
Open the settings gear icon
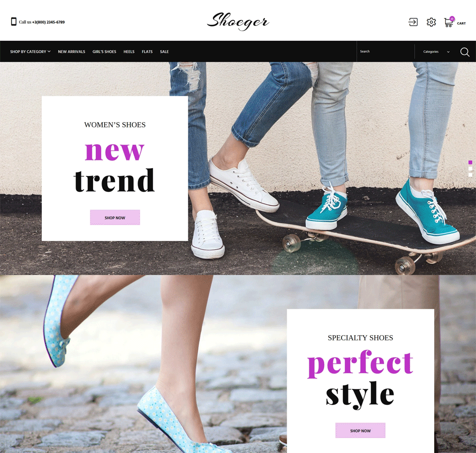point(431,22)
